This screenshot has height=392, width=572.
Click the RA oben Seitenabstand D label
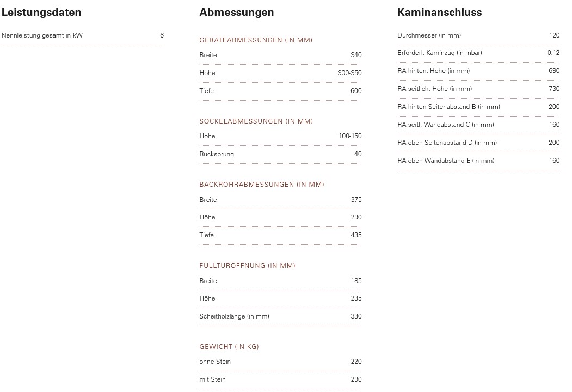pos(447,143)
